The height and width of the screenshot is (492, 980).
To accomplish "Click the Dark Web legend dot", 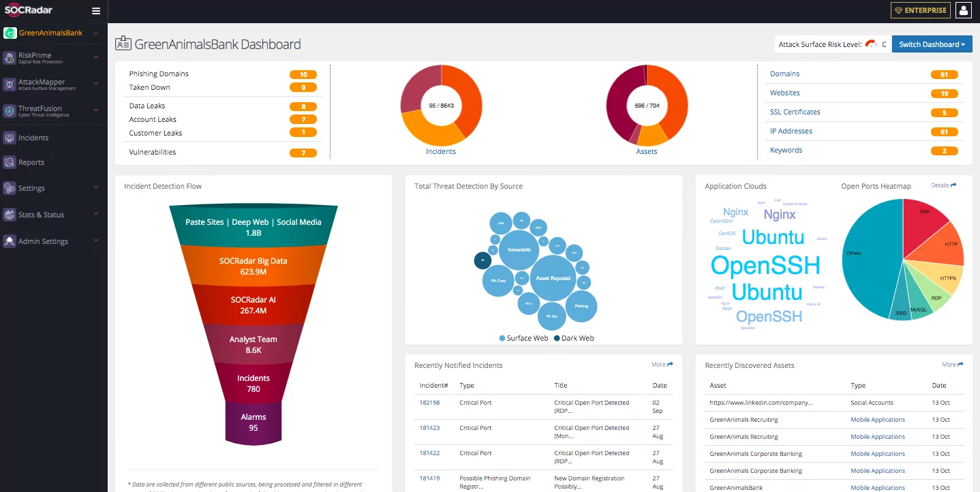I will tap(557, 338).
